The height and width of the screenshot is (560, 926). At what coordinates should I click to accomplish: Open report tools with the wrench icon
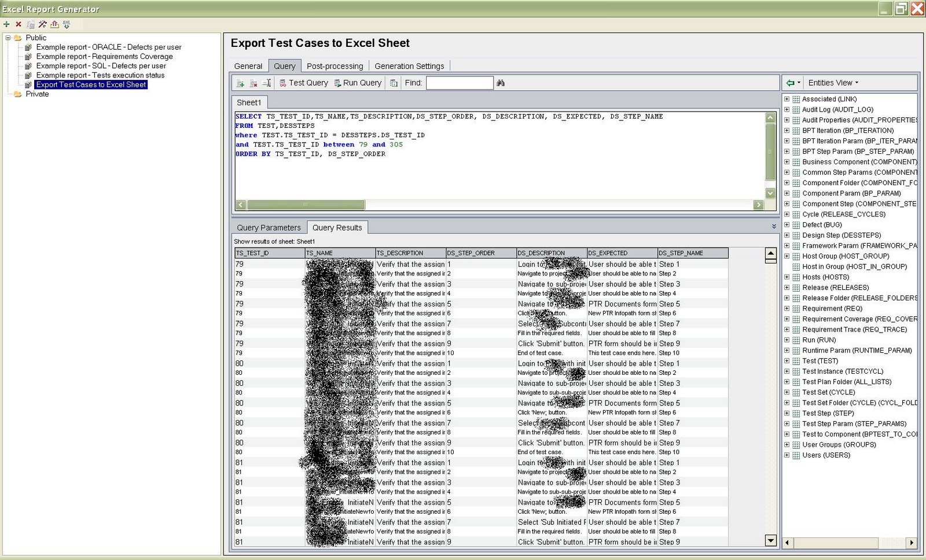pyautogui.click(x=42, y=24)
